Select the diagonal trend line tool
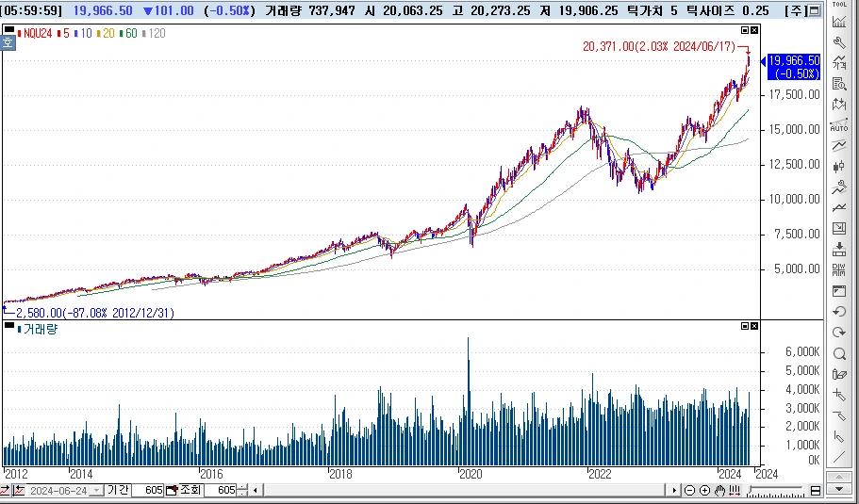Screen dimensions: 859x504 pos(839,457)
